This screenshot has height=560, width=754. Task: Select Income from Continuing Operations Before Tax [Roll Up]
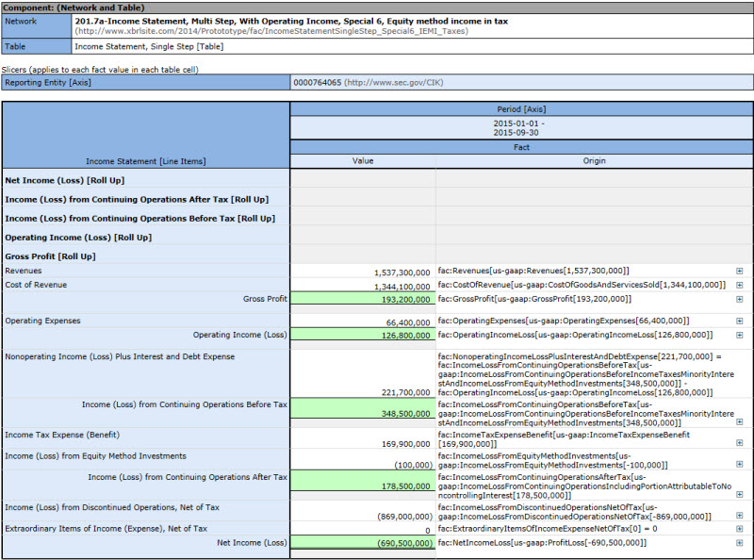click(x=139, y=219)
